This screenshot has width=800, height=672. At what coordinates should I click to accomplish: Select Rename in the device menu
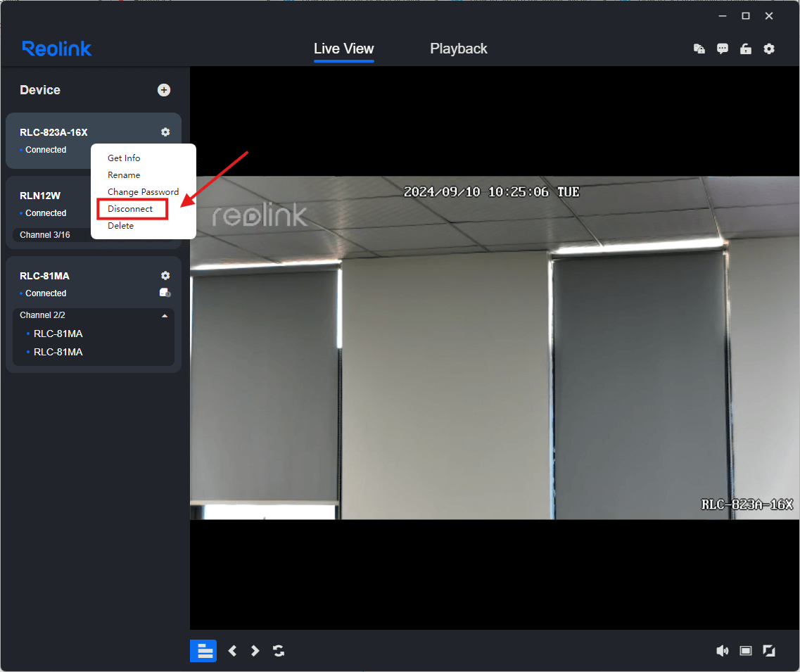pos(124,175)
